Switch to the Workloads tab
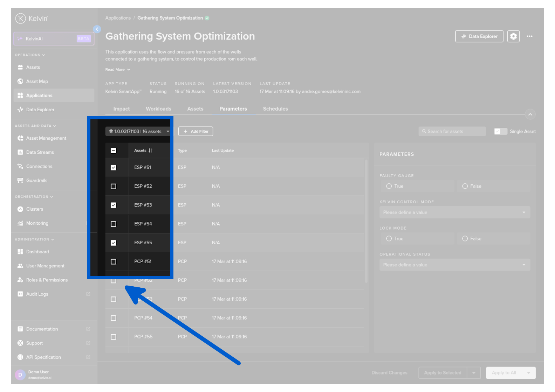 click(158, 109)
